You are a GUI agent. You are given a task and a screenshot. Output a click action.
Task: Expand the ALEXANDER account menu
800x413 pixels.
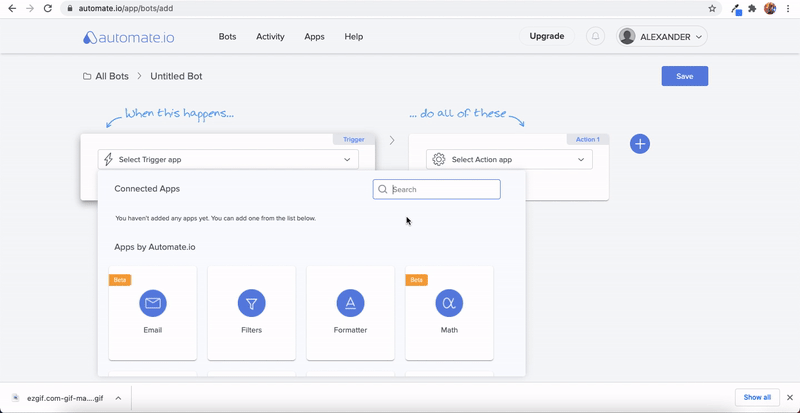662,37
